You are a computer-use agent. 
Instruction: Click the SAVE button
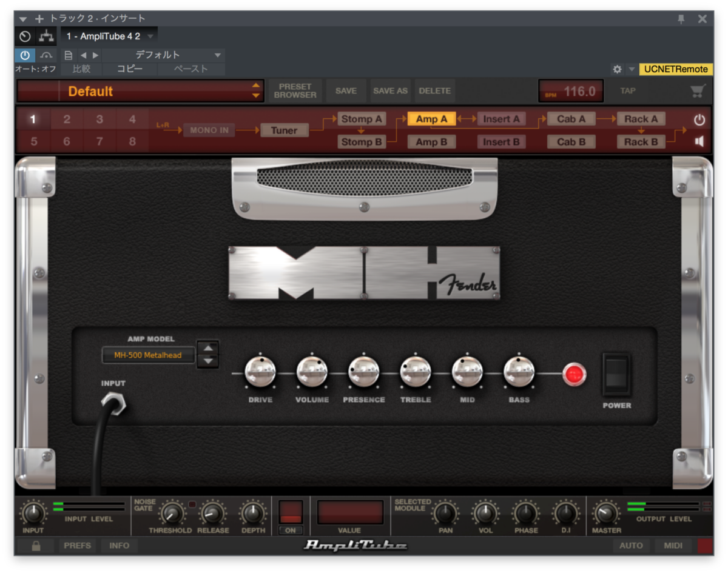pyautogui.click(x=346, y=91)
